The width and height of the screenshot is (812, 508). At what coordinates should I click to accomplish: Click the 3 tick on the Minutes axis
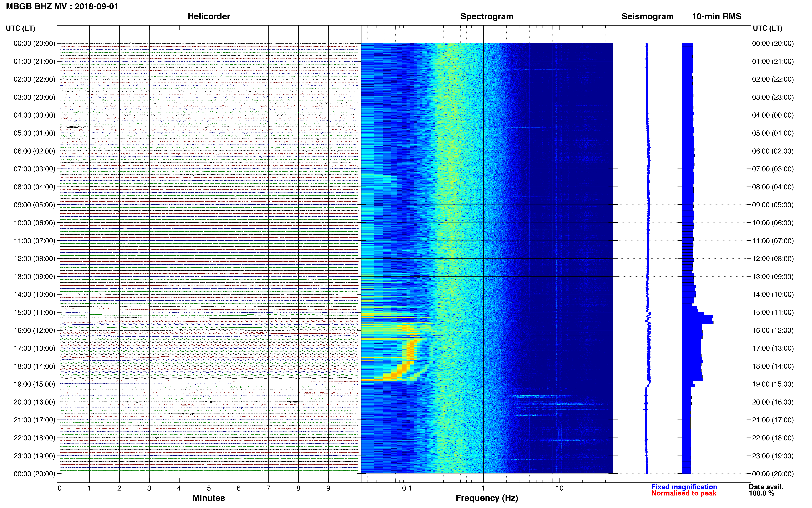tap(149, 488)
